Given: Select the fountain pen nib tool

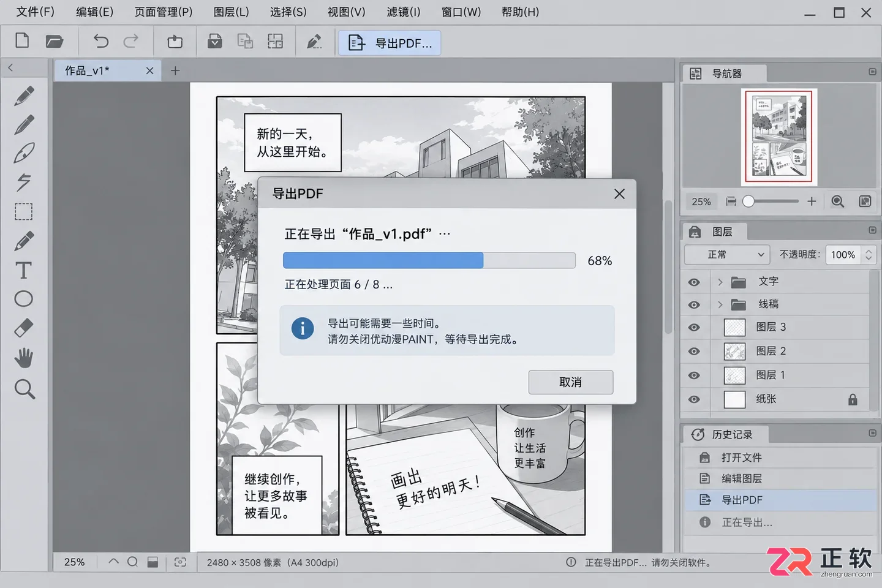Looking at the screenshot, I should click(x=23, y=153).
